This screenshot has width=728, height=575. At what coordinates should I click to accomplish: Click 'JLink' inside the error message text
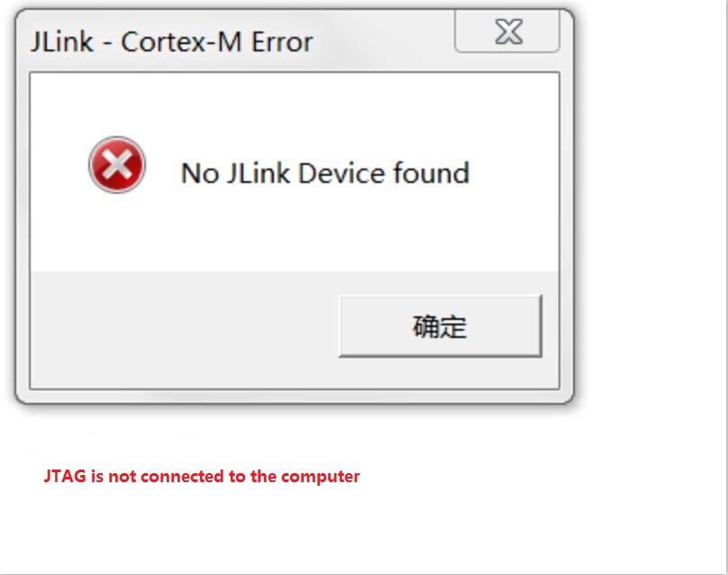click(x=259, y=173)
